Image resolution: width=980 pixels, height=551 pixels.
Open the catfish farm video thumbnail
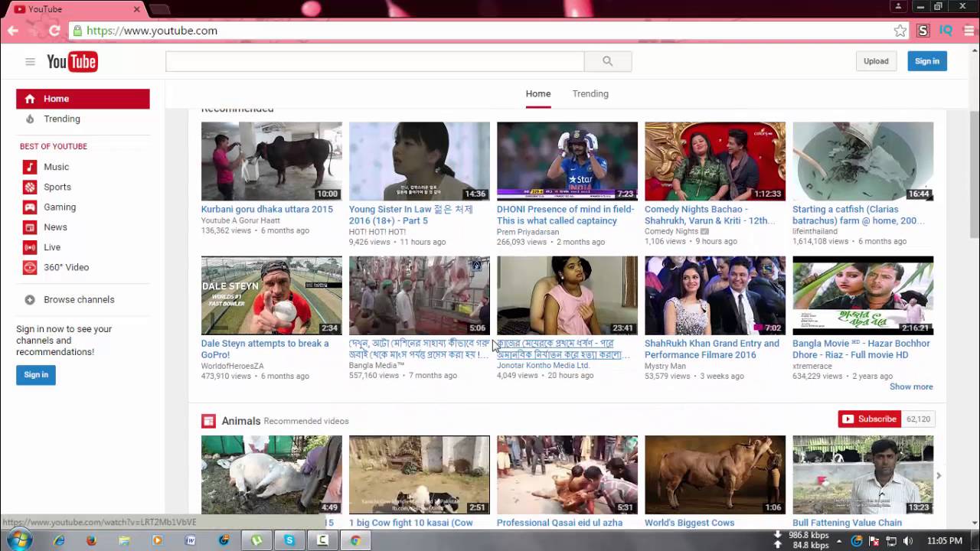tap(863, 161)
